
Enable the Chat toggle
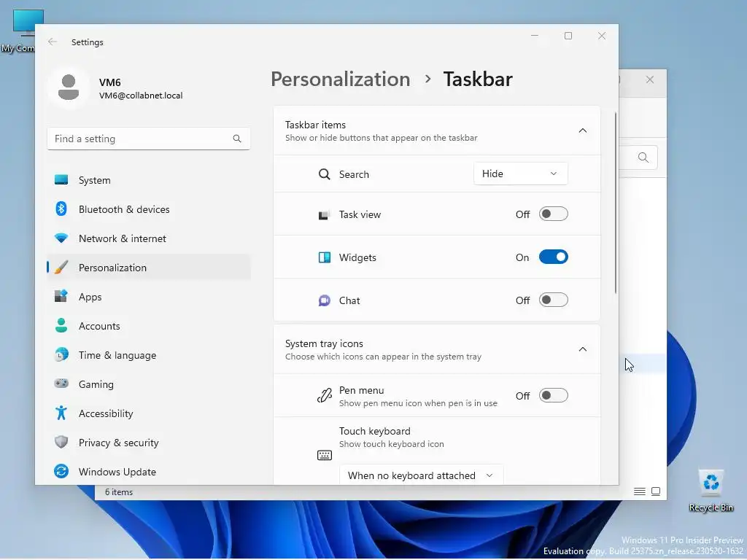[553, 300]
